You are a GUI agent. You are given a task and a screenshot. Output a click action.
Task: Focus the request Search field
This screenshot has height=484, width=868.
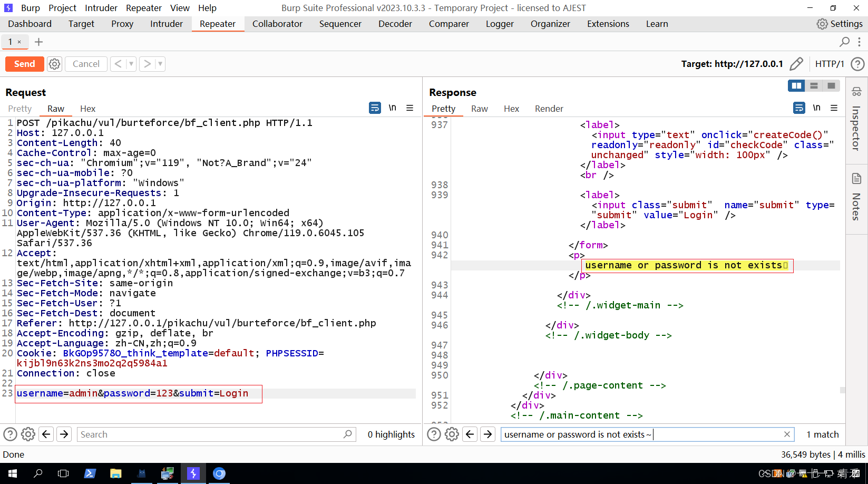[216, 434]
